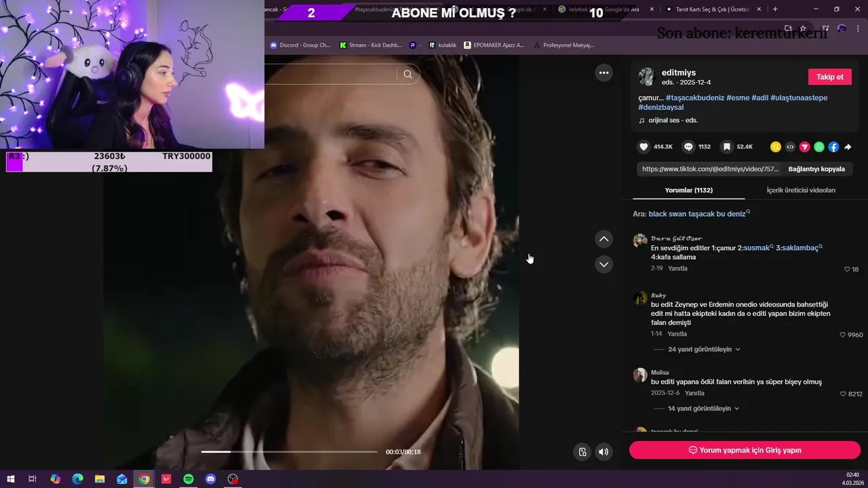Open the kulaklık bookmark
This screenshot has width=868, height=488.
442,45
